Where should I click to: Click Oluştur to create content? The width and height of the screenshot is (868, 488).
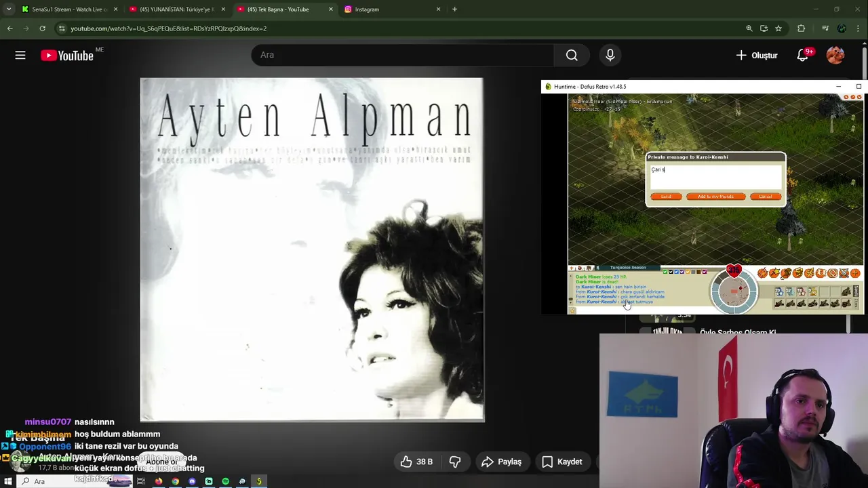(757, 55)
